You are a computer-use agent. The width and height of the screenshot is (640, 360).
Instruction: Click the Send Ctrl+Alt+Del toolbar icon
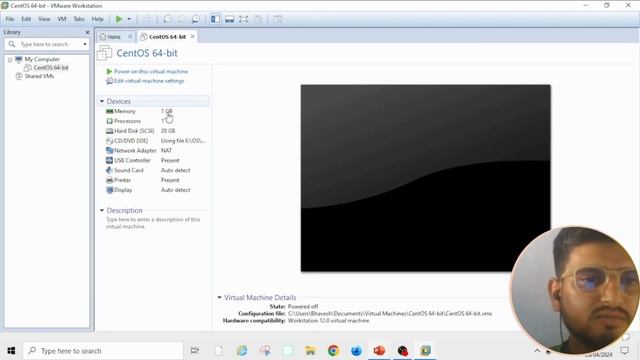coord(147,19)
